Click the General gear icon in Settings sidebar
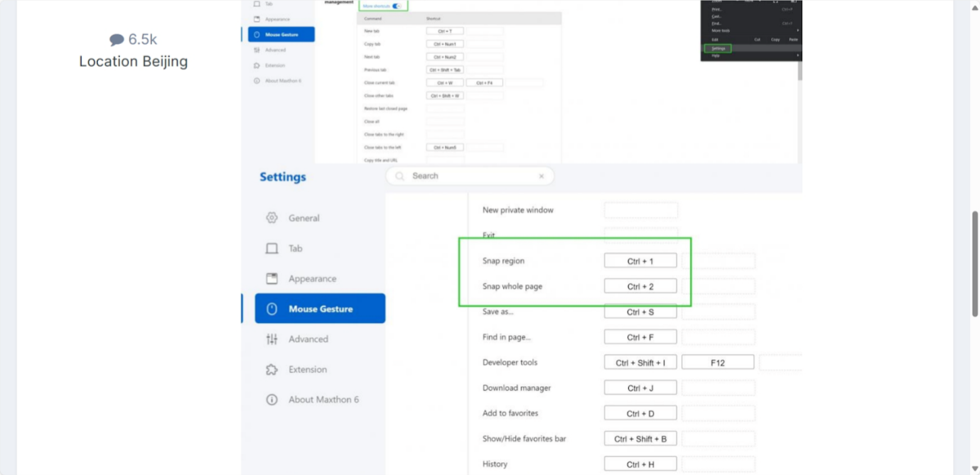The image size is (980, 475). pos(271,218)
